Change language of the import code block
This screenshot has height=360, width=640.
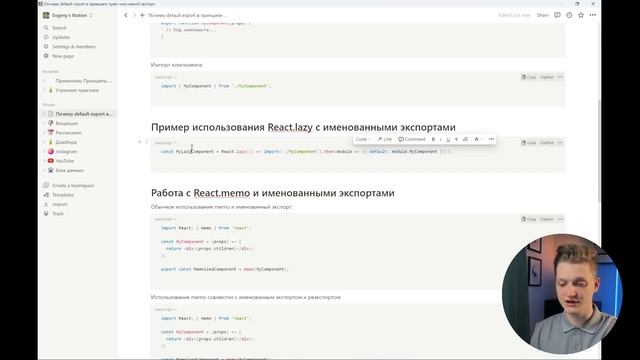[x=165, y=77]
